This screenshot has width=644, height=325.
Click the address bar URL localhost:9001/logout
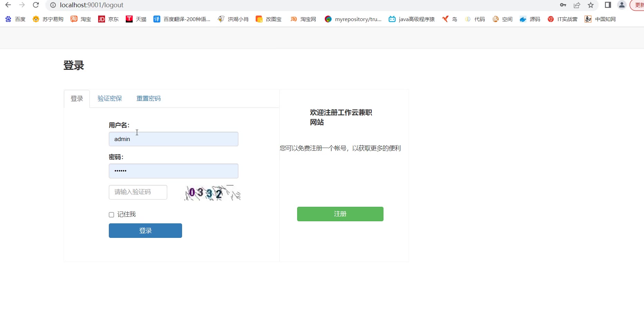tap(92, 5)
